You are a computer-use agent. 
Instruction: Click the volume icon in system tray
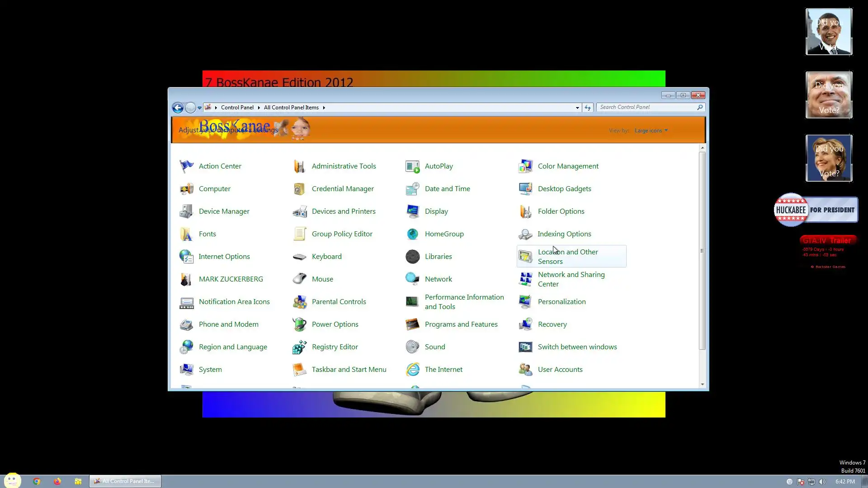coord(822,482)
